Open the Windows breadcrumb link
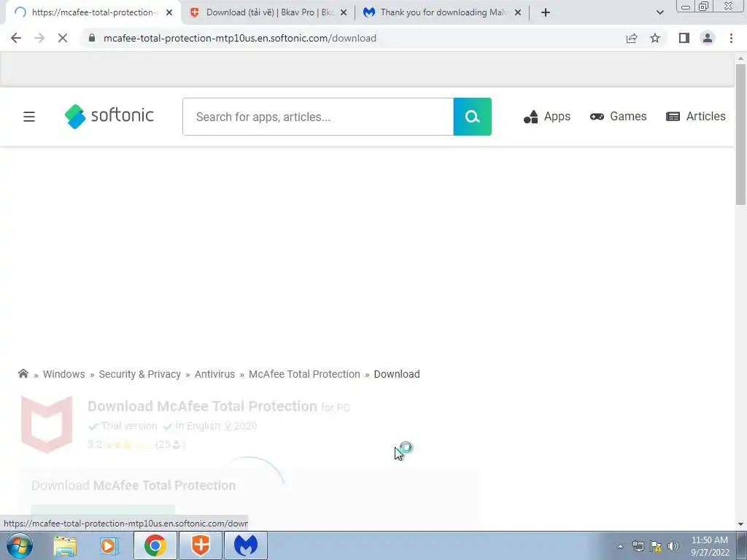The width and height of the screenshot is (747, 560). pos(64,374)
